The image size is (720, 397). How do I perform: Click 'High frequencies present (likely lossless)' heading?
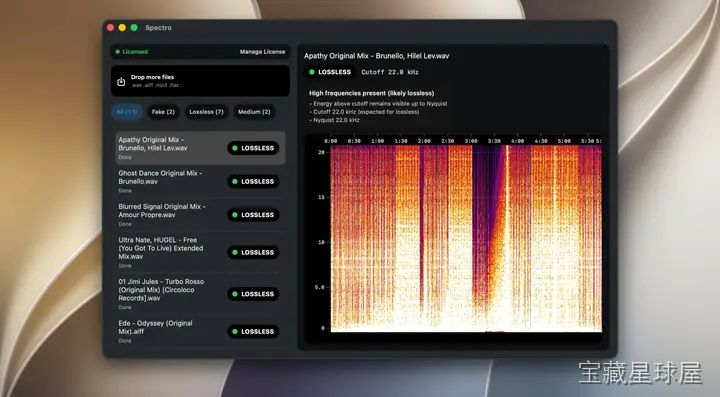[371, 93]
